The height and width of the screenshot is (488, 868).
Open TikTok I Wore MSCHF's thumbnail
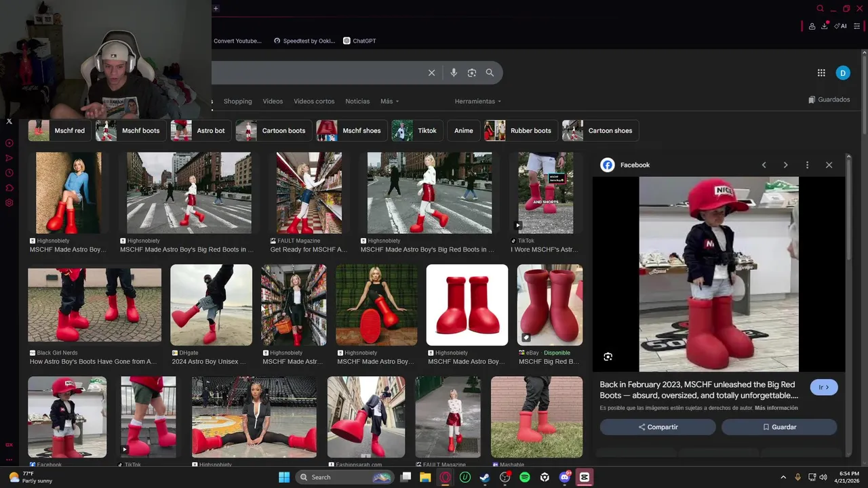546,193
